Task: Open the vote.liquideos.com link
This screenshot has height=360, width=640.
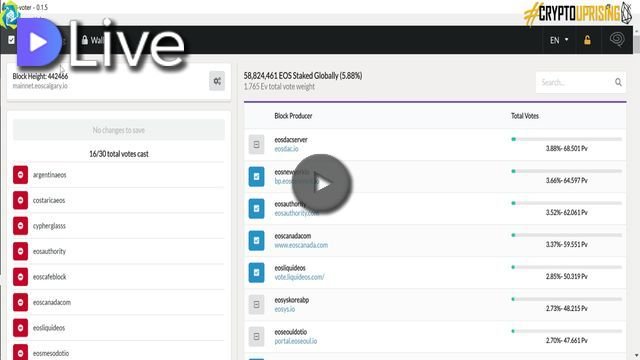Action: [x=299, y=277]
